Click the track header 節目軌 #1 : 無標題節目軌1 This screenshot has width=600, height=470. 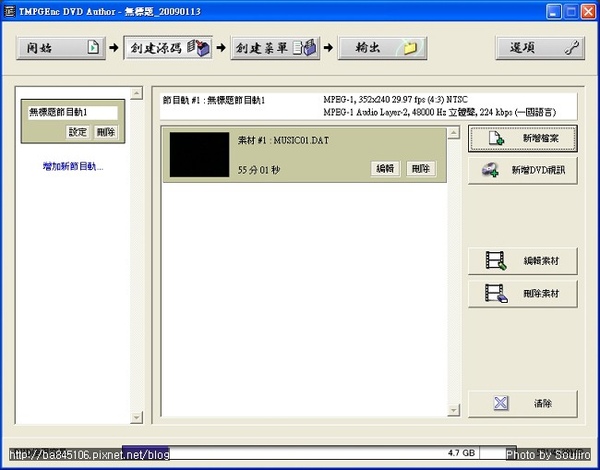[214, 101]
